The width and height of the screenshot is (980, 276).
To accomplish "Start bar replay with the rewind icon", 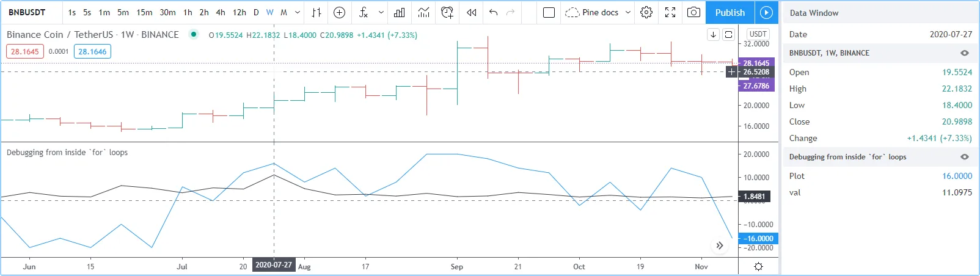I will (x=471, y=12).
